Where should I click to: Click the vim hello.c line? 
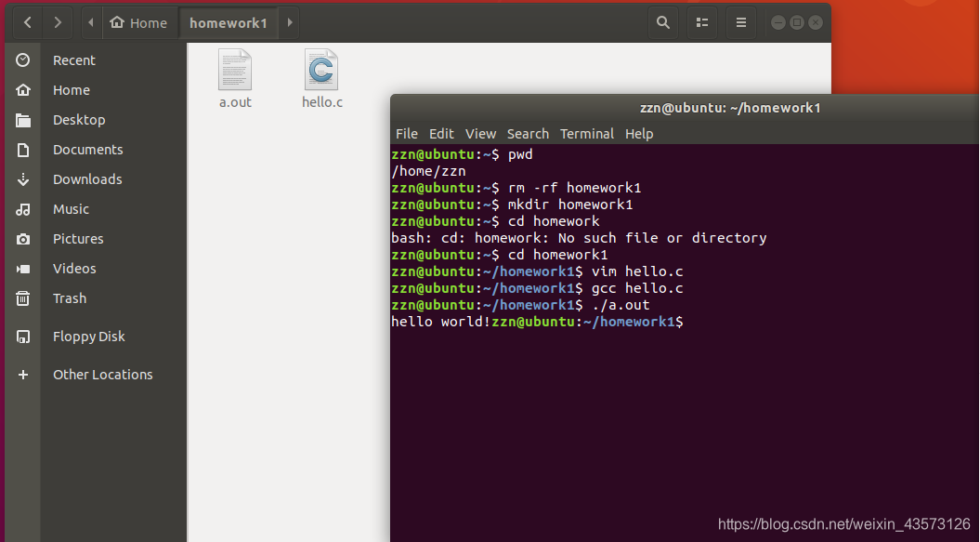(537, 271)
